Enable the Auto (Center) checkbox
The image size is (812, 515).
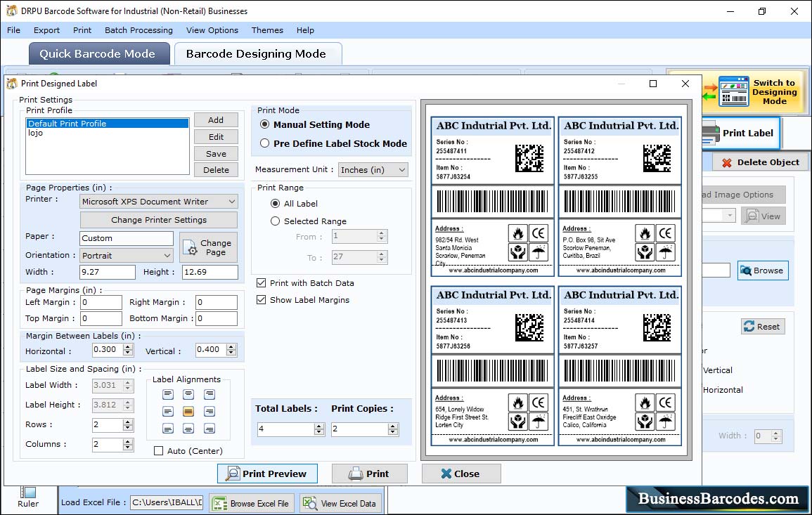tap(159, 451)
